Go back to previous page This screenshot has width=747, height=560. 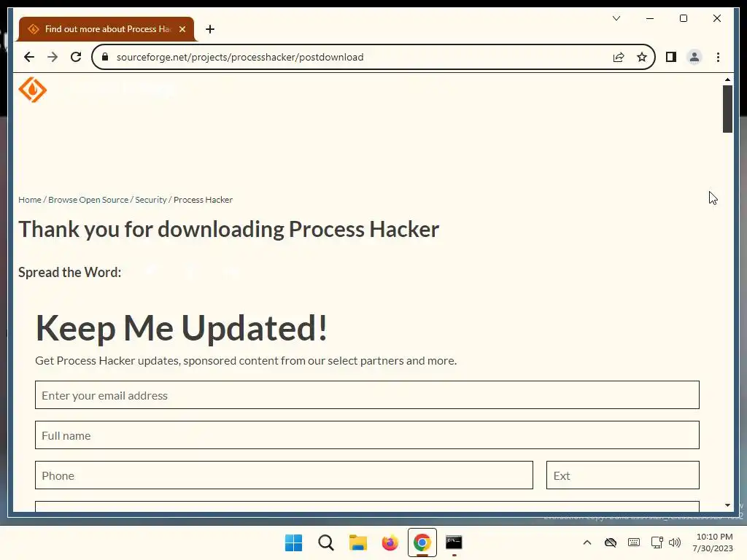(29, 57)
